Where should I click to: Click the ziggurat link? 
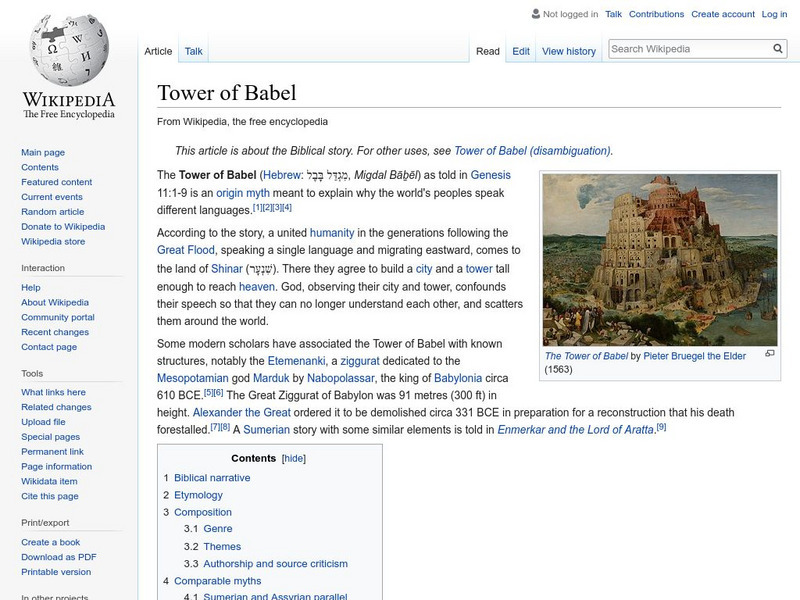pos(360,361)
